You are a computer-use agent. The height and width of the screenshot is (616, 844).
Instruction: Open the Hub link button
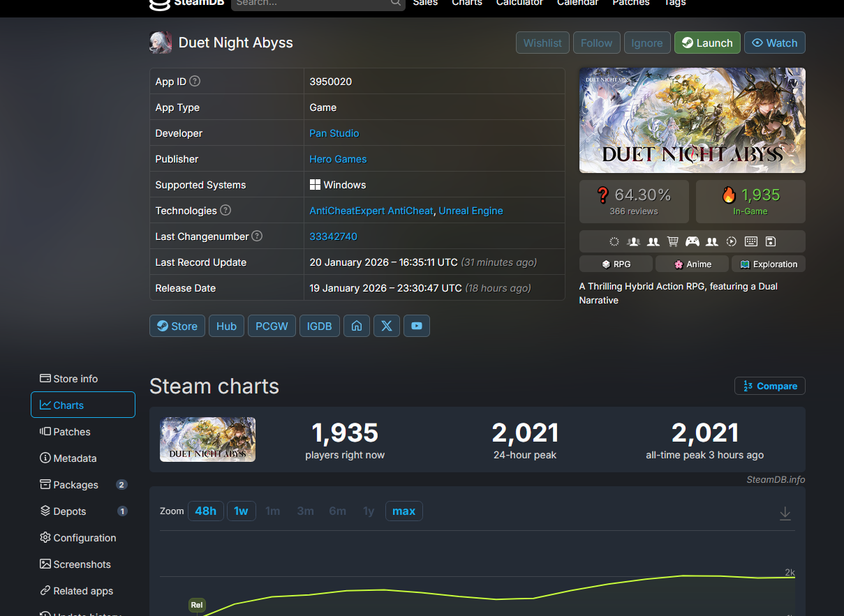click(x=226, y=326)
